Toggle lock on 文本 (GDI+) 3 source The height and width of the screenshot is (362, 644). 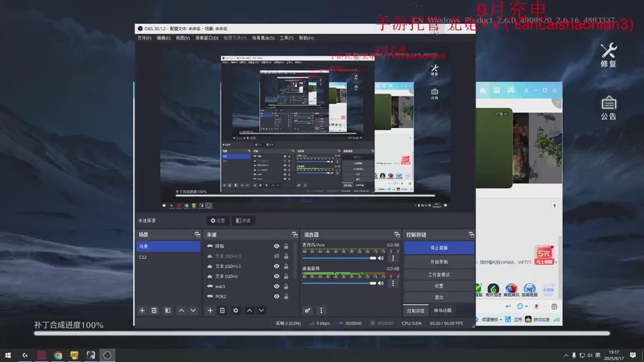point(287,256)
